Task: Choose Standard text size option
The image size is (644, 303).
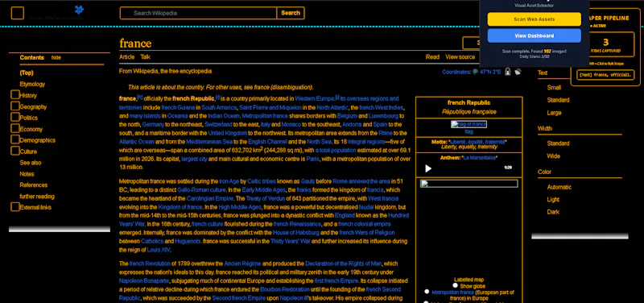Action: pos(558,100)
